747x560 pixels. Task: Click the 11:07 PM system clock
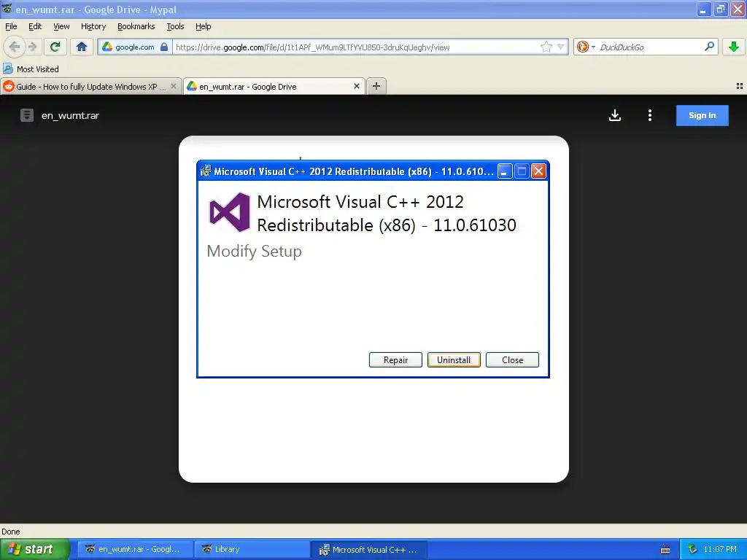tap(720, 549)
